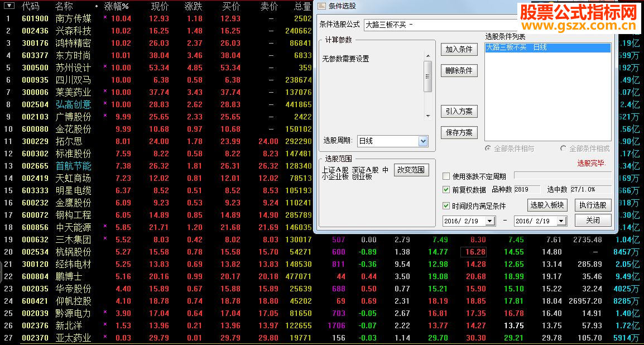Select stock row 仰帆控股
The image size is (644, 345).
click(321, 301)
